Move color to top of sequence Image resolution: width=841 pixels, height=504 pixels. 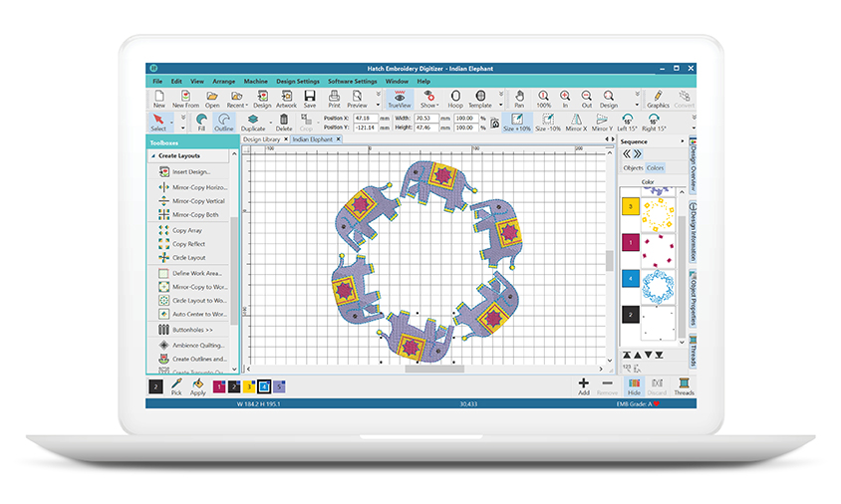coord(627,355)
